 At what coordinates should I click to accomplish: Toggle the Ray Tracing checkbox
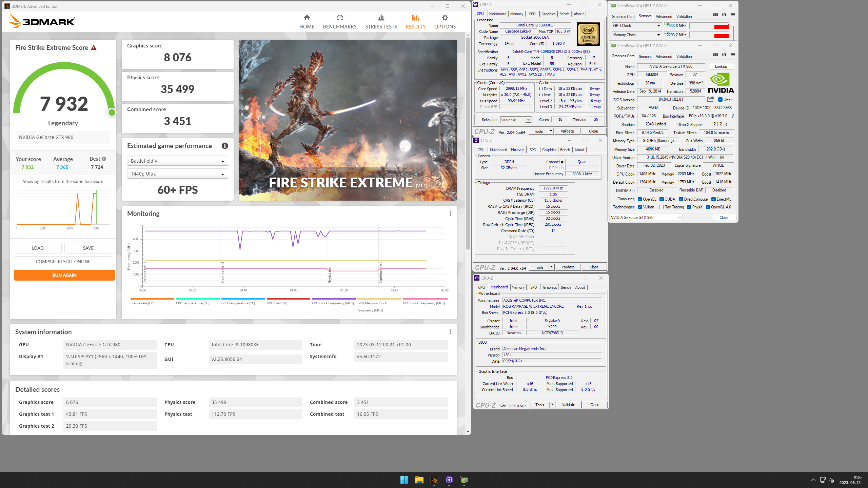pos(661,207)
